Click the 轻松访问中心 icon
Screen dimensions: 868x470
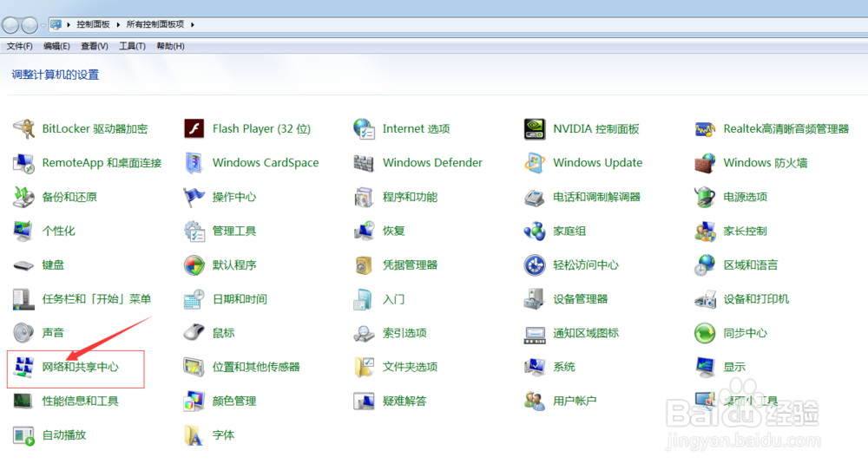(534, 265)
